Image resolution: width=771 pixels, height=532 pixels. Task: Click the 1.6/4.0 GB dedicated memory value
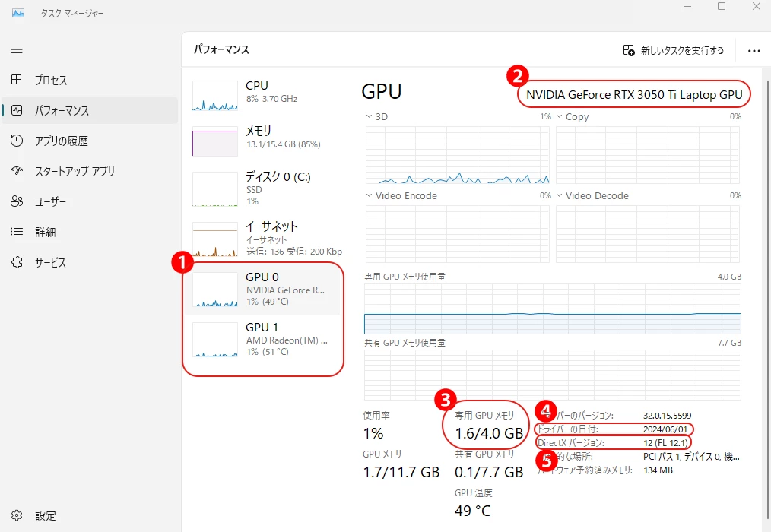point(489,433)
